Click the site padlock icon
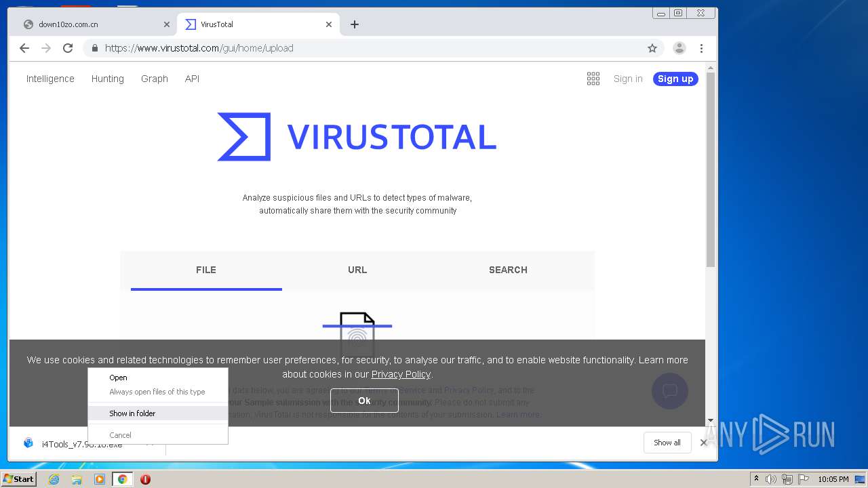The height and width of the screenshot is (488, 868). [94, 48]
